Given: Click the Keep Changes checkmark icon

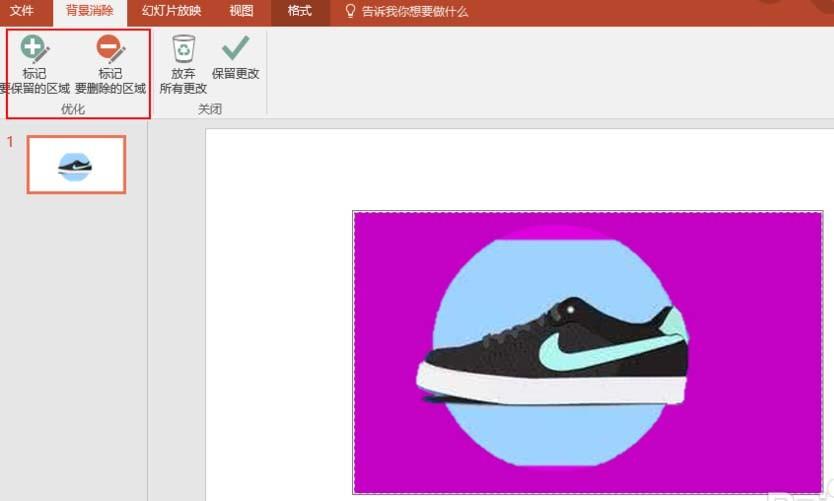Looking at the screenshot, I should coord(236,48).
